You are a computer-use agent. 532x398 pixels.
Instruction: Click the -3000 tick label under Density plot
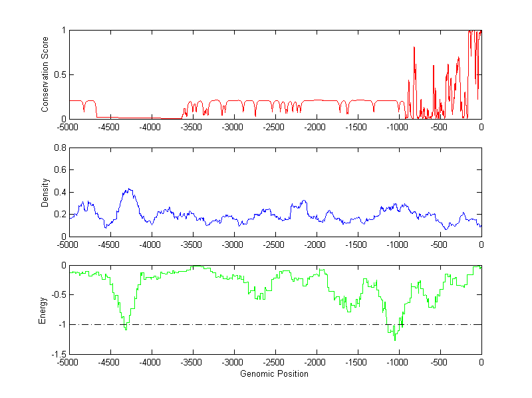(233, 245)
